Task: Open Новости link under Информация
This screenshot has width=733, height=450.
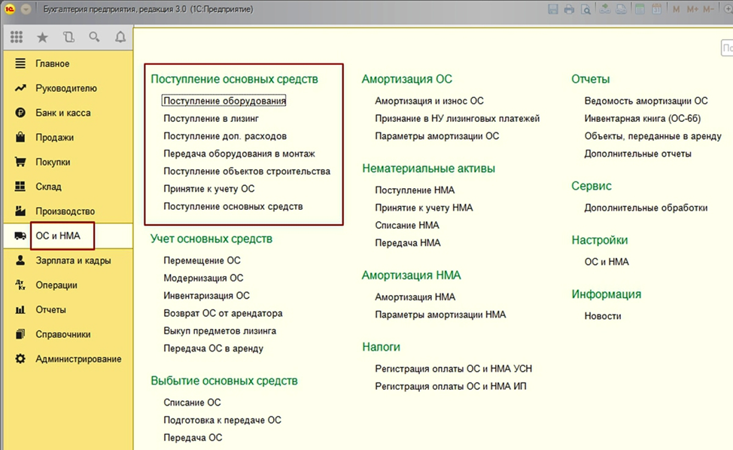Action: [603, 316]
